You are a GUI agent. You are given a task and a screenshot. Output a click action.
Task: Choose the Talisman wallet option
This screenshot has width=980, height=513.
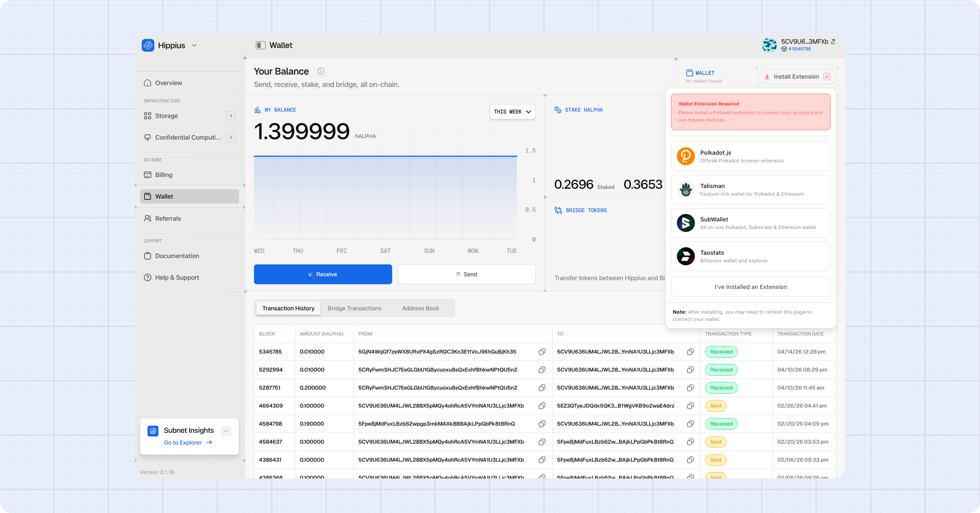(751, 189)
